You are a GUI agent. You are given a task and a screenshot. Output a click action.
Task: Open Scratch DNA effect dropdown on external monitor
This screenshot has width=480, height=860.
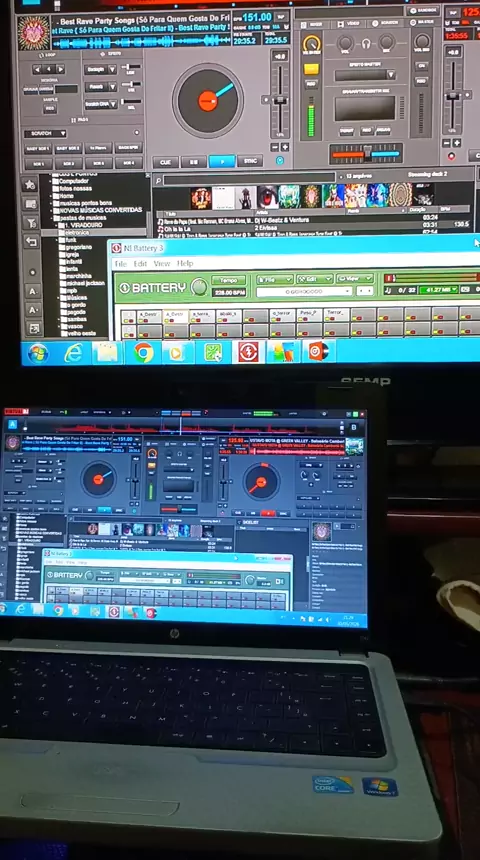[x=101, y=104]
